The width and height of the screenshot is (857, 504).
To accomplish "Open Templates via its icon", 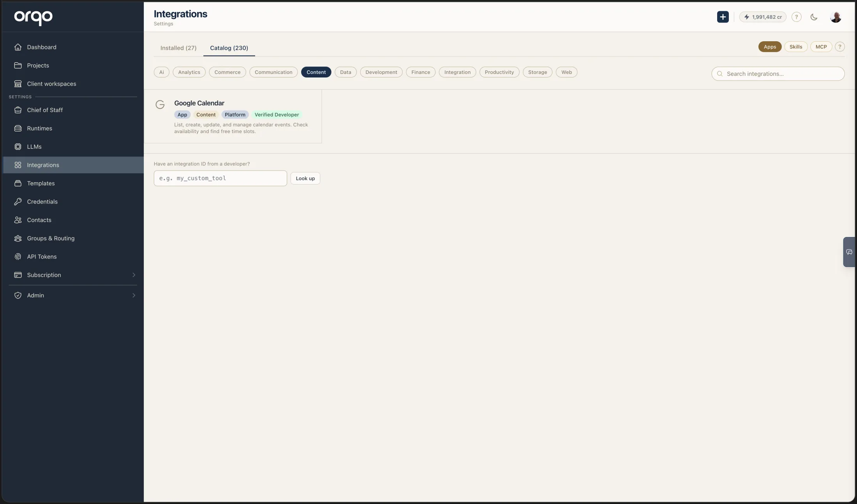I will (x=18, y=183).
